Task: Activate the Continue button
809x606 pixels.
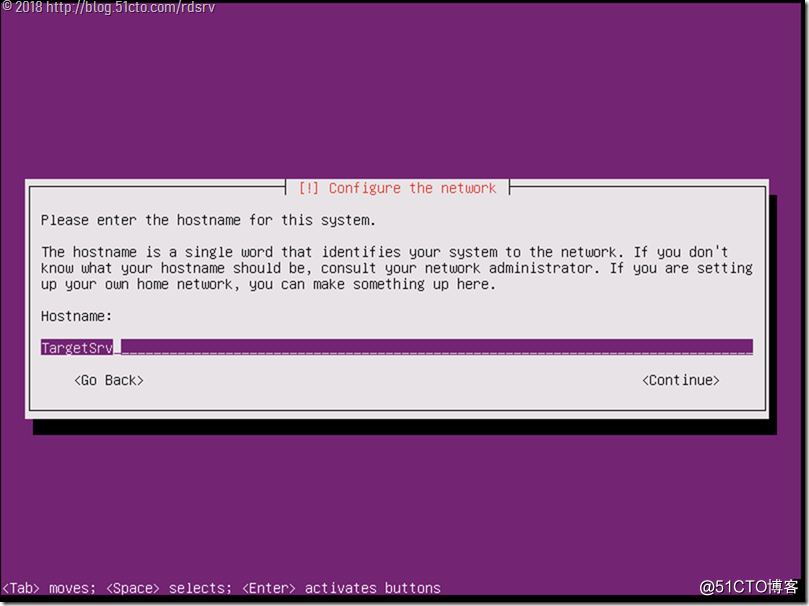Action: coord(681,380)
